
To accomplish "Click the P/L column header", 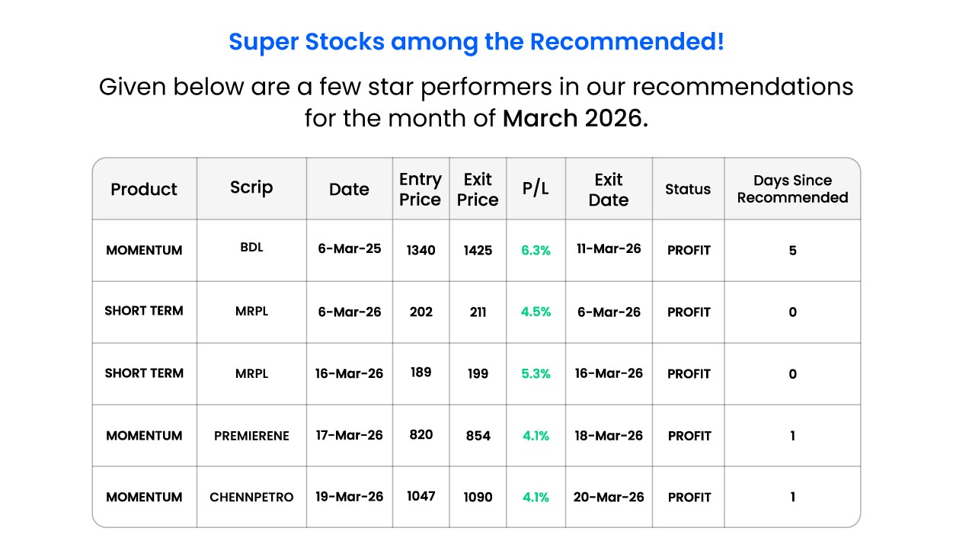I will tap(536, 189).
